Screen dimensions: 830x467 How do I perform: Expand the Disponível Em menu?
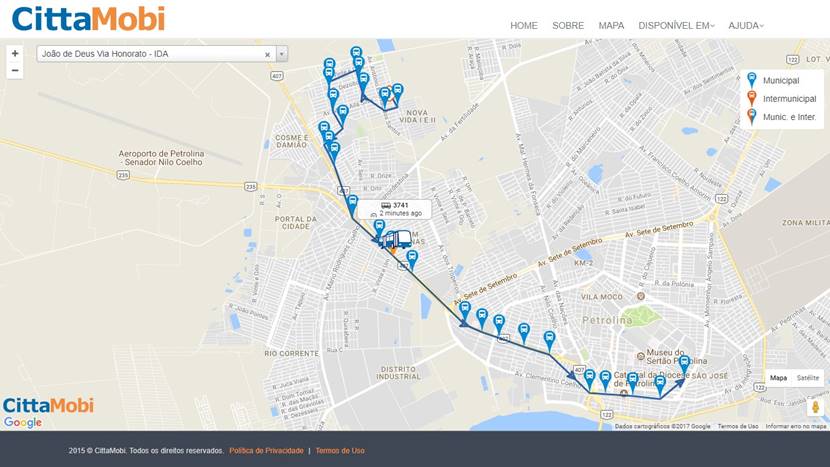coord(676,25)
